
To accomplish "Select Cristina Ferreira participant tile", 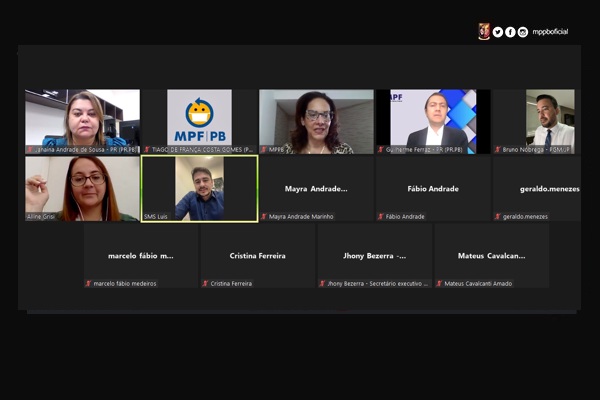I will (258, 256).
